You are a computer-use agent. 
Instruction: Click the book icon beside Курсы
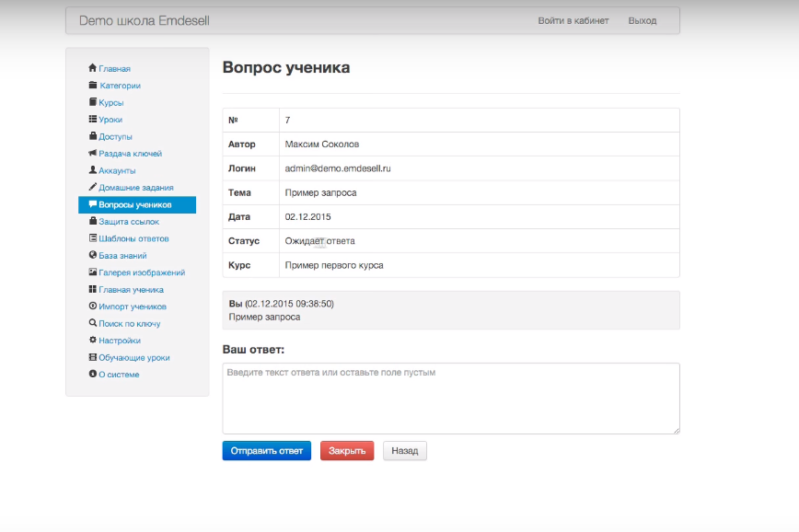pyautogui.click(x=92, y=102)
